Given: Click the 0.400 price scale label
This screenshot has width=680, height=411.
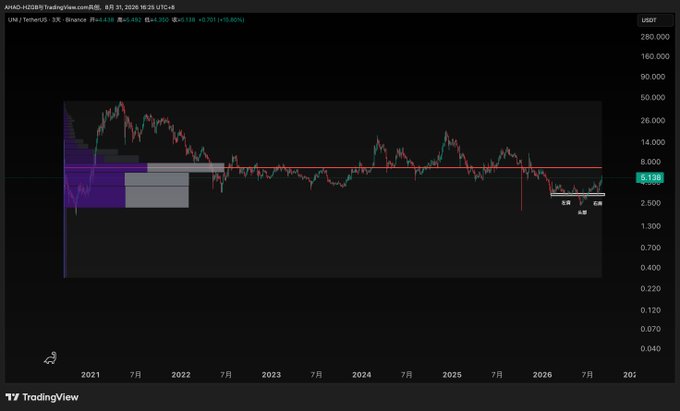Looking at the screenshot, I should click(x=651, y=267).
